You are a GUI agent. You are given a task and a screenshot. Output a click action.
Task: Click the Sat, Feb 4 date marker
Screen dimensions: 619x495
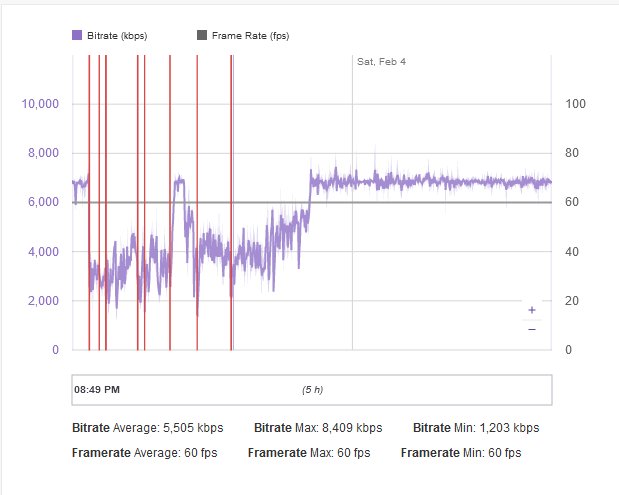[x=381, y=62]
